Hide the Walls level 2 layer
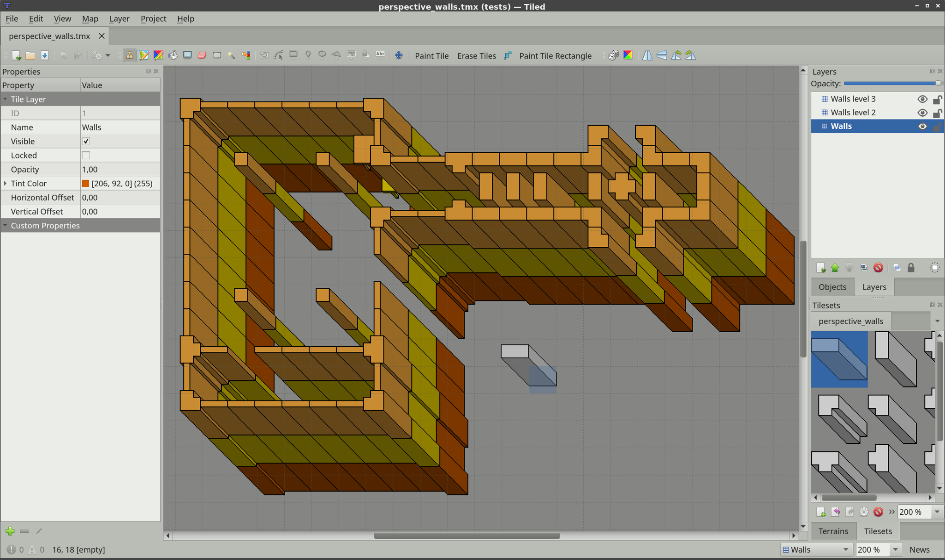 tap(922, 113)
